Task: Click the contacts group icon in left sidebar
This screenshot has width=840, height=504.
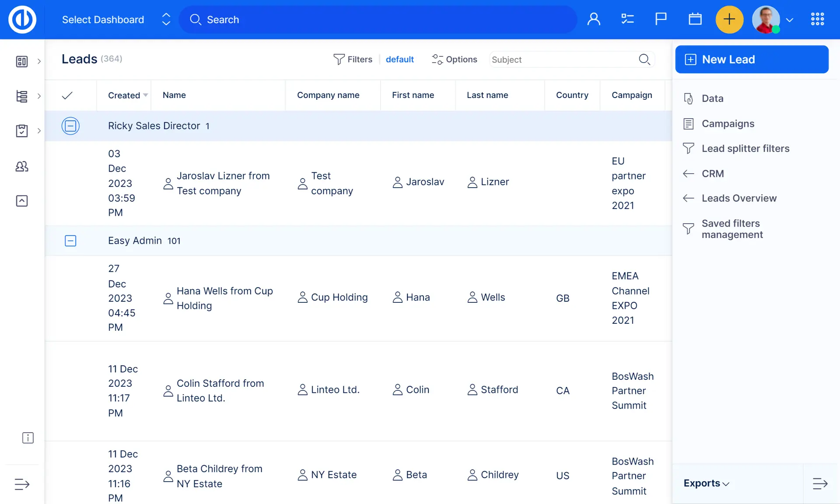Action: pos(22,166)
